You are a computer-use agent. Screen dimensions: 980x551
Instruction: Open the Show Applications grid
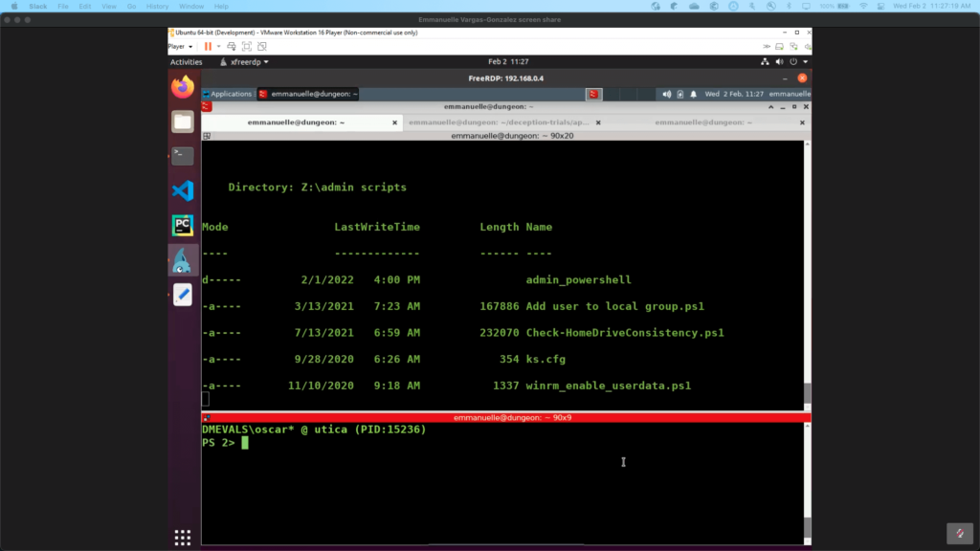pyautogui.click(x=183, y=536)
